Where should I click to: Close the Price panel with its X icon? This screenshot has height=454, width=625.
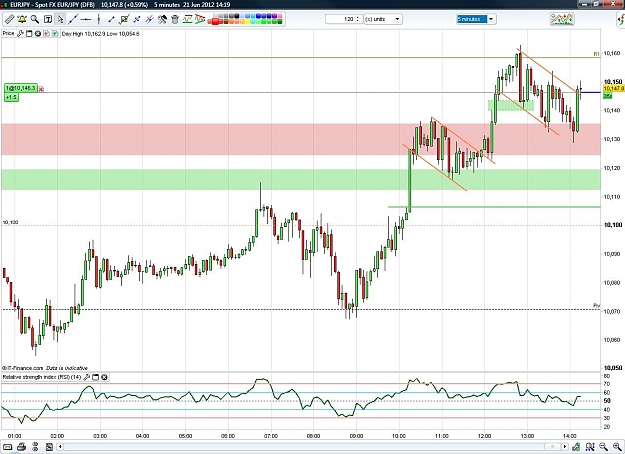tap(38, 33)
